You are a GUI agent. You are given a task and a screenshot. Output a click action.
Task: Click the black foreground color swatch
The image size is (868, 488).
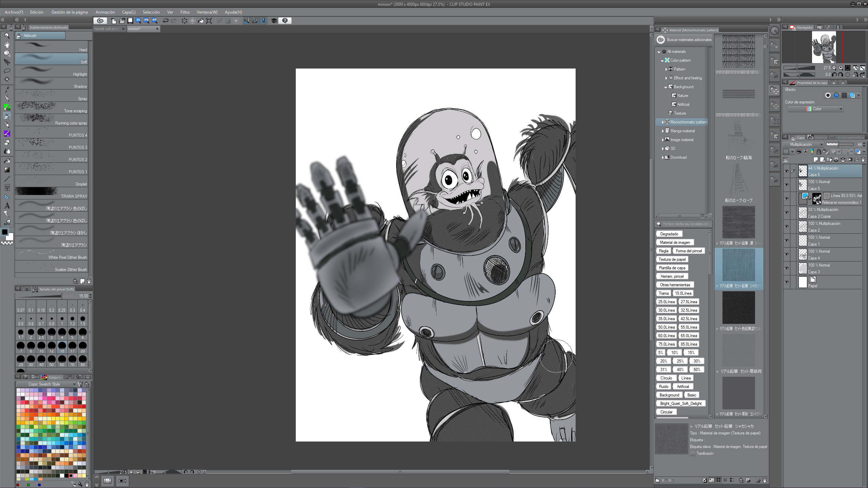5,232
